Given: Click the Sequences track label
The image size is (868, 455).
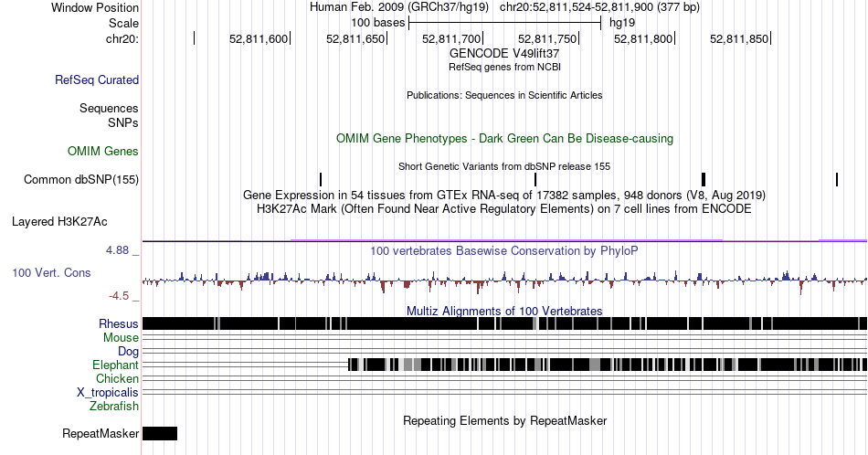Looking at the screenshot, I should 109,108.
